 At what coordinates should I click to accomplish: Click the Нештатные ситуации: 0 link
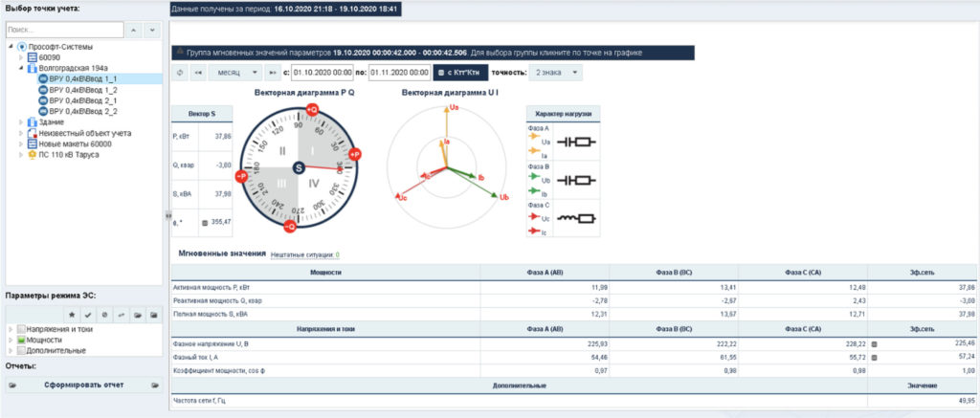(305, 255)
